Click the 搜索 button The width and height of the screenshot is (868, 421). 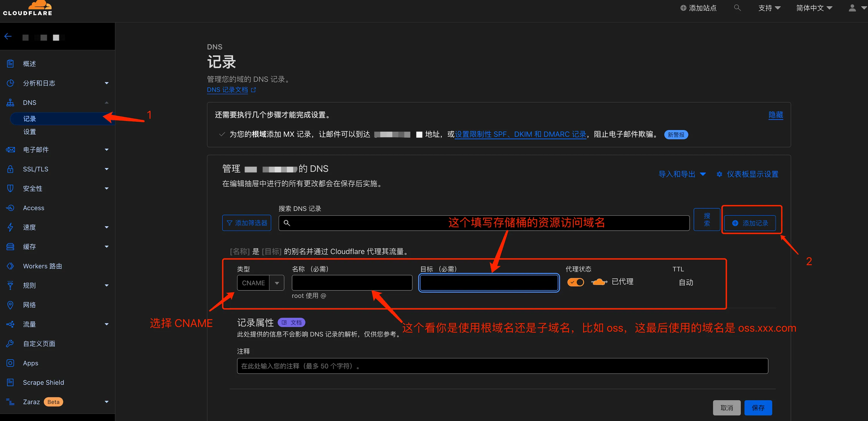tap(707, 219)
